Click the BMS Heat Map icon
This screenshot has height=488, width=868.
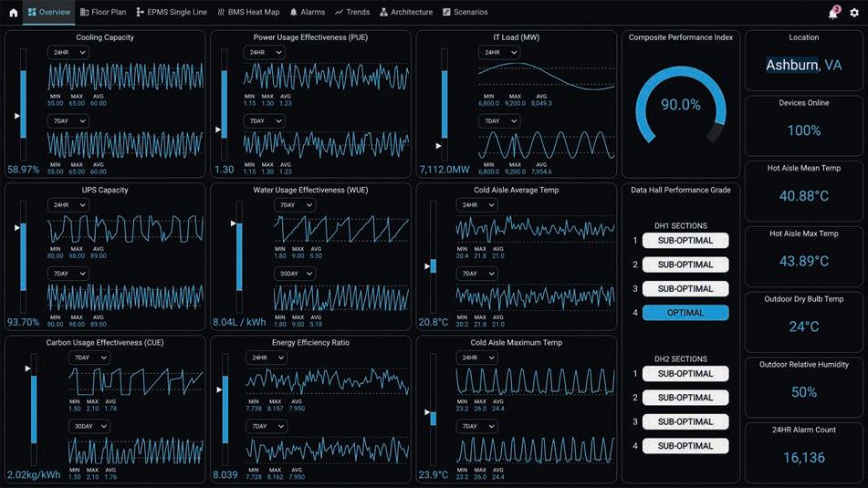pos(221,12)
